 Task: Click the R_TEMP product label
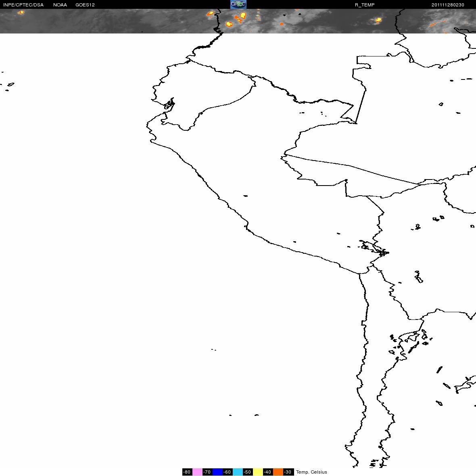pyautogui.click(x=365, y=5)
